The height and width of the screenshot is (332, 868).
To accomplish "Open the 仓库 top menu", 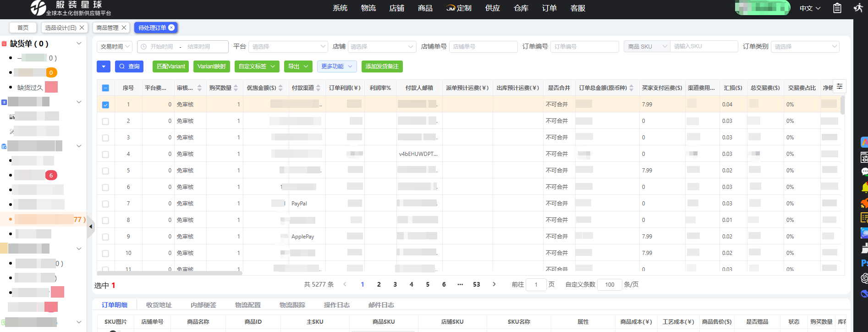I will [521, 8].
